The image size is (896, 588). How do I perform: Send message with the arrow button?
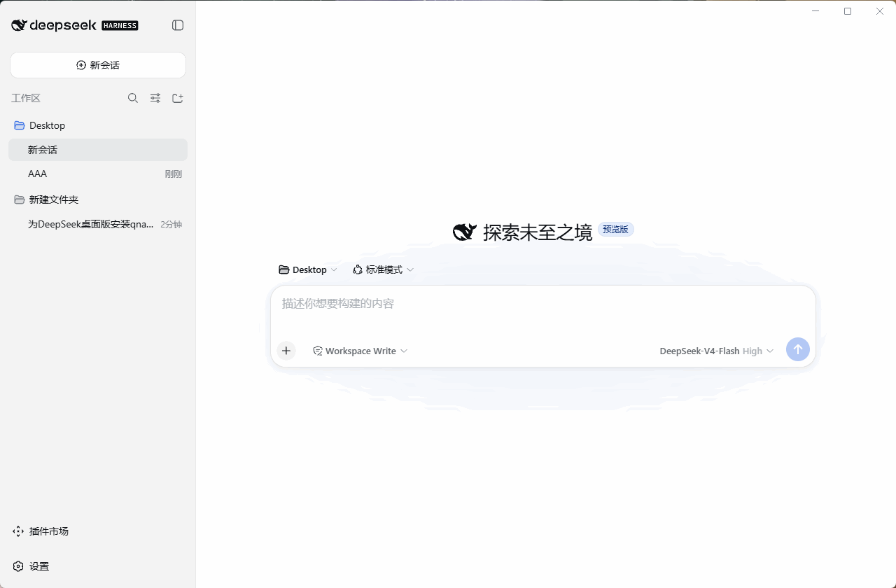point(798,349)
